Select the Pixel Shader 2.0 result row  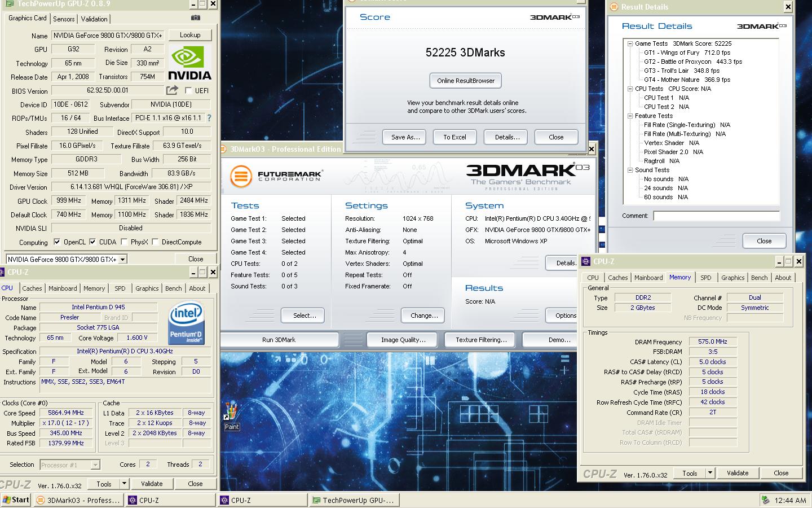(x=673, y=152)
